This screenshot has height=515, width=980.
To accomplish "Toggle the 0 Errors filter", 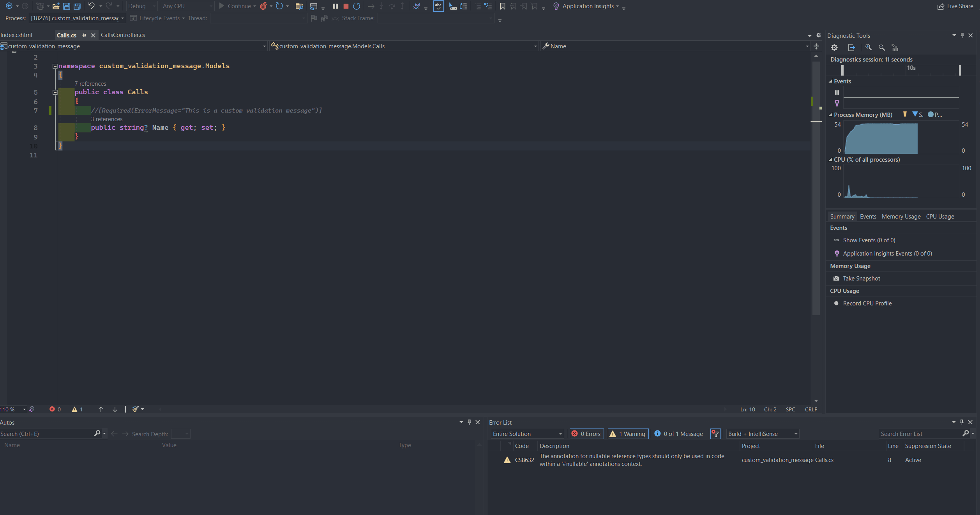I will pos(586,434).
